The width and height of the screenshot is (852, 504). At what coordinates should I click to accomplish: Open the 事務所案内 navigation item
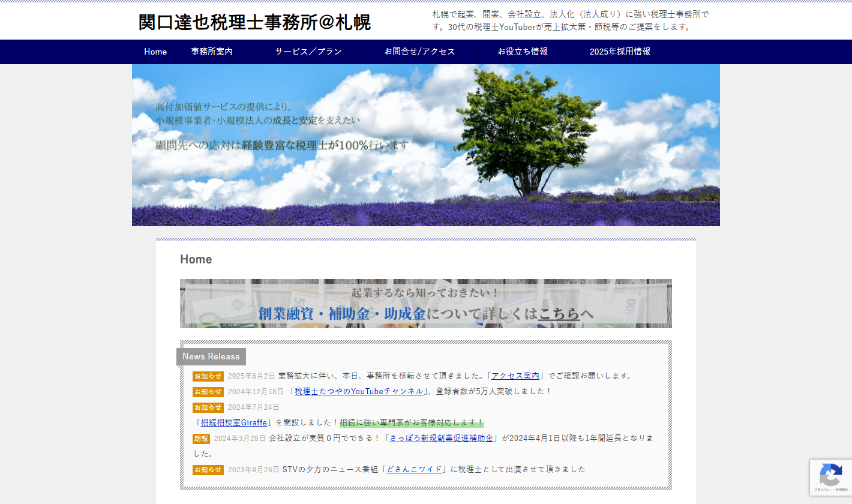[x=212, y=52]
